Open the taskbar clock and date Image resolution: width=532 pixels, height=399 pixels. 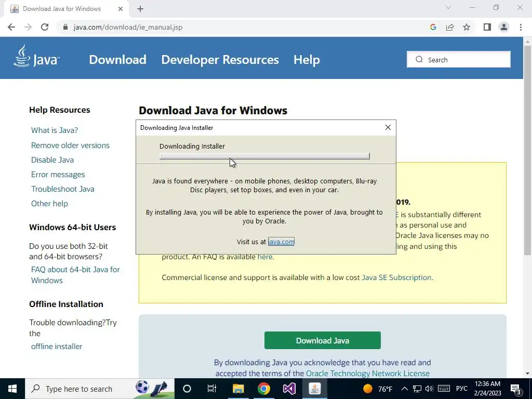coord(487,389)
